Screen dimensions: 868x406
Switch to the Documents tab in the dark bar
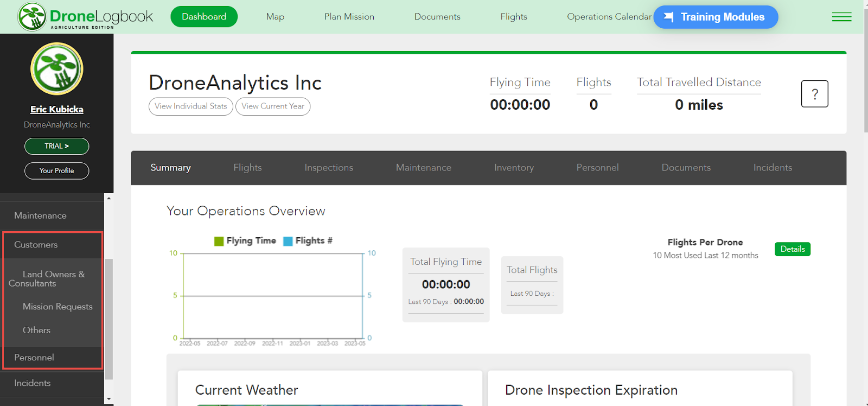[686, 168]
